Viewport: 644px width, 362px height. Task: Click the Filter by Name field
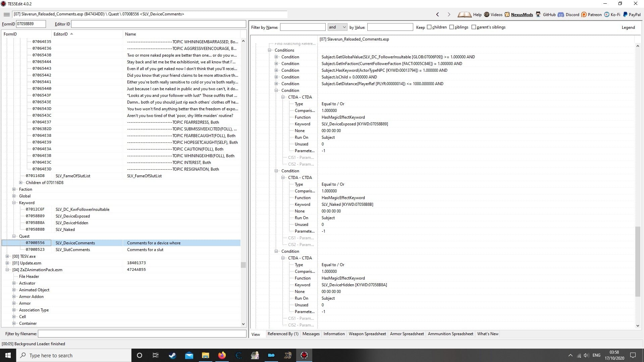(x=303, y=27)
